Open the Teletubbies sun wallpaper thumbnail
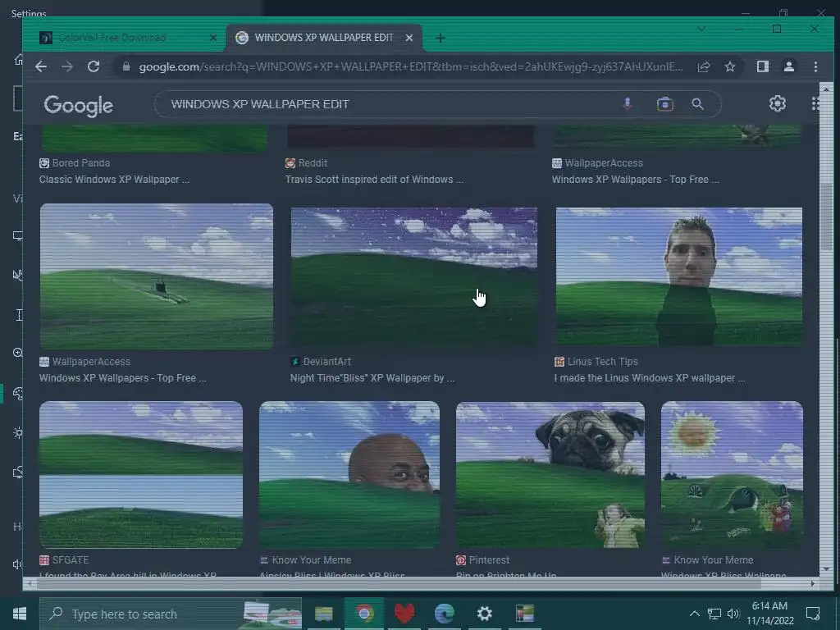The width and height of the screenshot is (840, 630). click(732, 475)
